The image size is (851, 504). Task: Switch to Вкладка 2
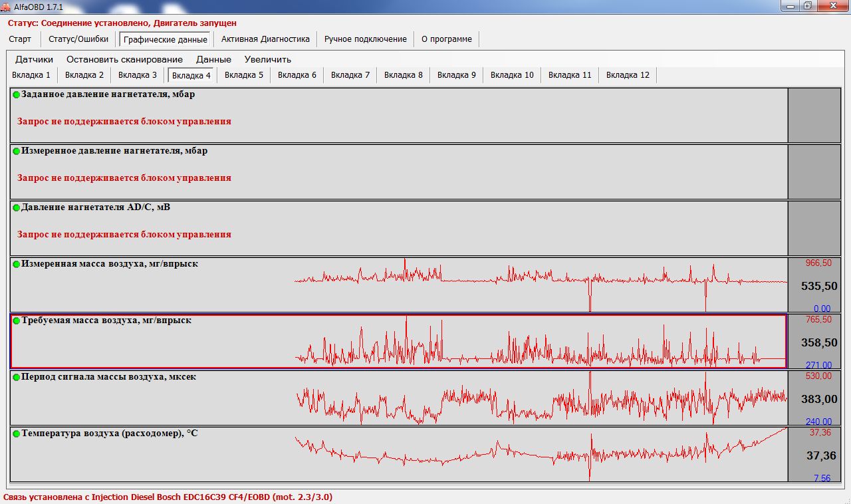pyautogui.click(x=84, y=75)
